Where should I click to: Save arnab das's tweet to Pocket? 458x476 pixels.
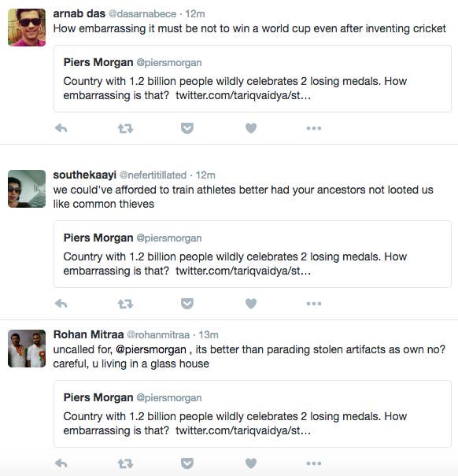coord(187,128)
